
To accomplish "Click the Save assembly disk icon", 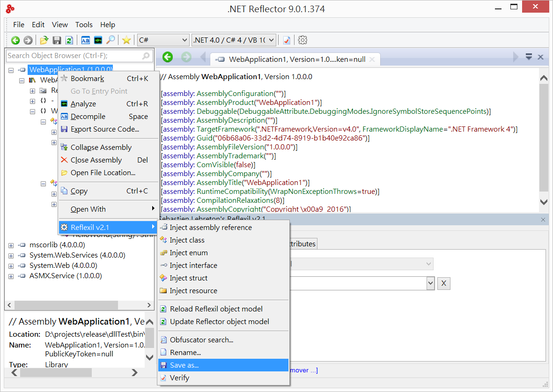I will coord(57,40).
